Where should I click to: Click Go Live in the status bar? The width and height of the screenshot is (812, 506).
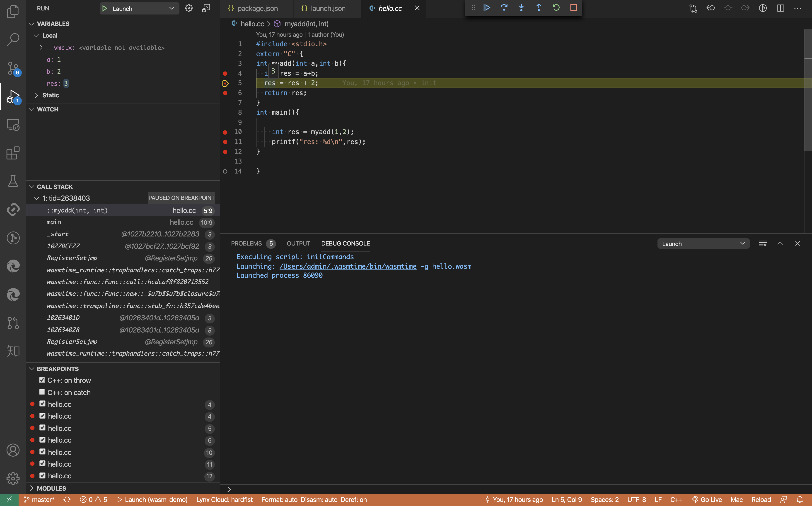click(707, 500)
